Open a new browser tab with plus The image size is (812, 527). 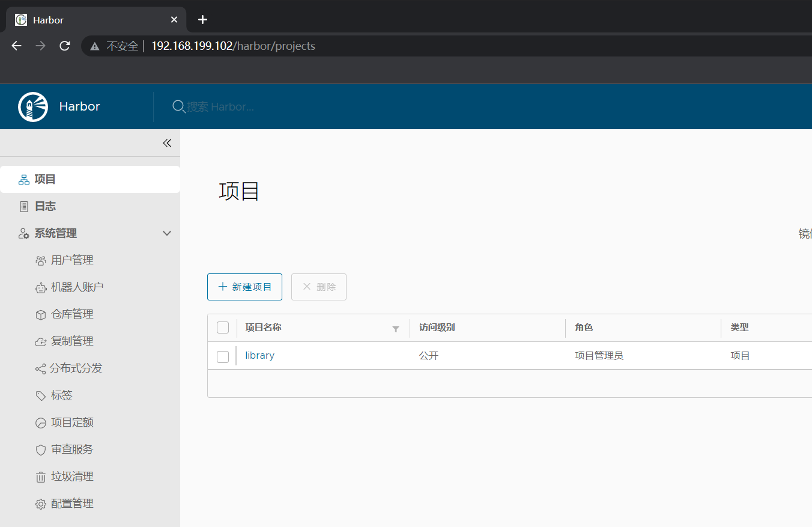click(x=202, y=20)
